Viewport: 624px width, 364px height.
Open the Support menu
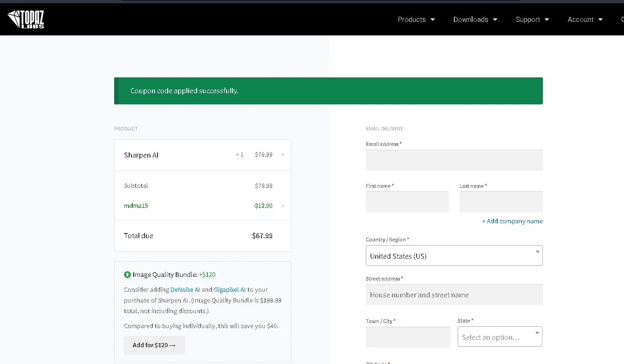[x=532, y=19]
